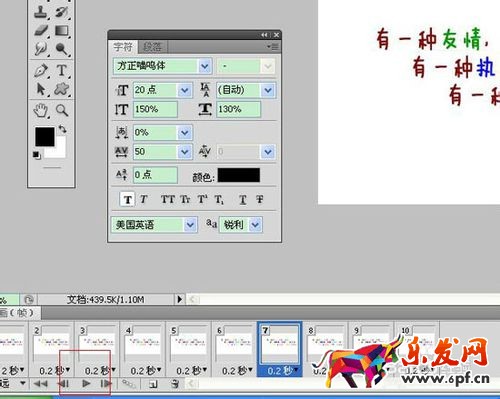Select animation frame 3 thumbnail
The height and width of the screenshot is (399, 500).
point(97,344)
